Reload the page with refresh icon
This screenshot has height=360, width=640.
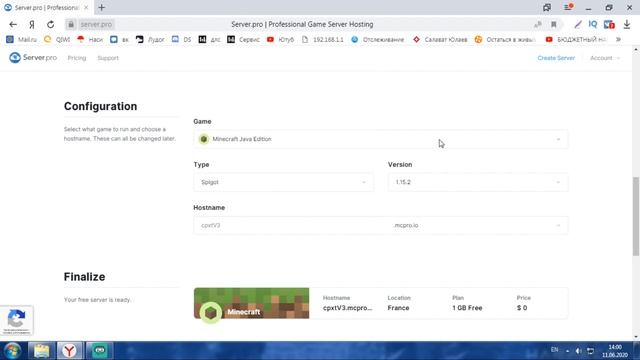click(50, 24)
